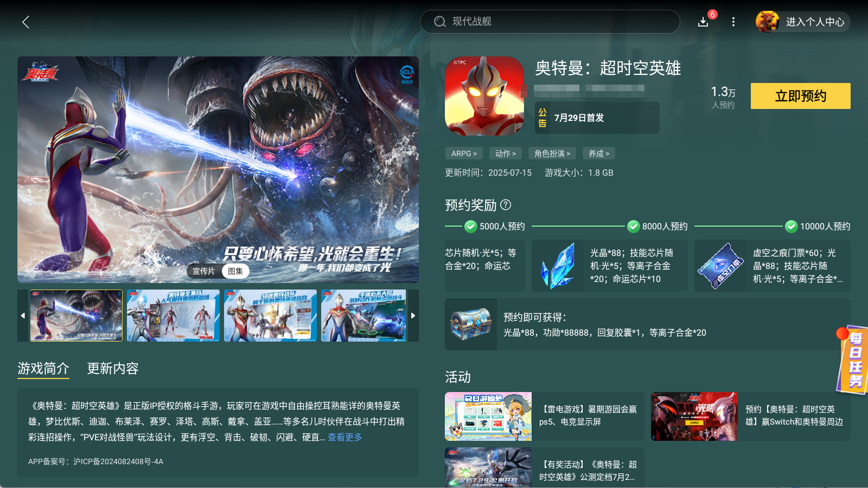Click the 预约即可获得 reward description
Image resolution: width=868 pixels, height=488 pixels.
(x=605, y=324)
